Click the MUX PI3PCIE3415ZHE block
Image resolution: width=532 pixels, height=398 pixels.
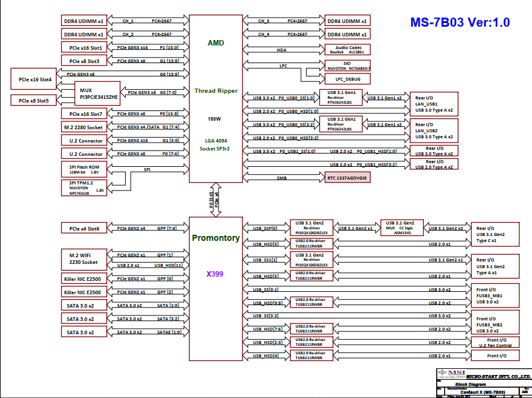[97, 93]
